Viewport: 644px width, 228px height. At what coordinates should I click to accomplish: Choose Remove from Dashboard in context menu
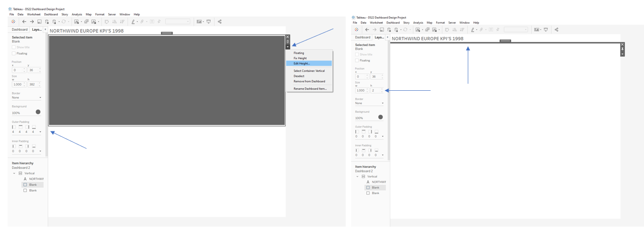point(309,81)
